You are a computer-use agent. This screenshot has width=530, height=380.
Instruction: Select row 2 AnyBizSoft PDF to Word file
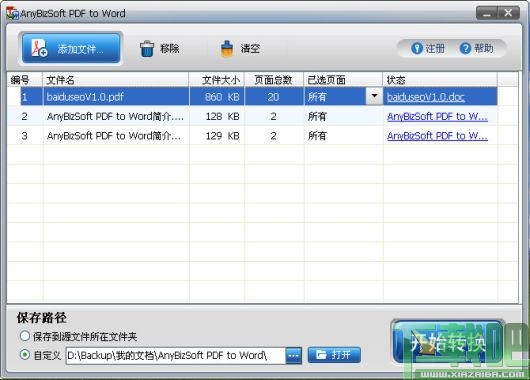(x=252, y=116)
